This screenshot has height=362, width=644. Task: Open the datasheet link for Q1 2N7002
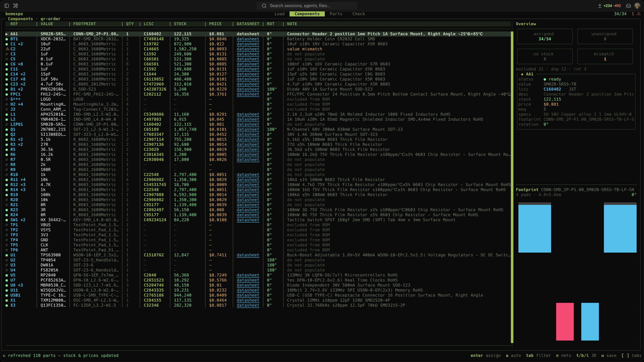pos(248,129)
